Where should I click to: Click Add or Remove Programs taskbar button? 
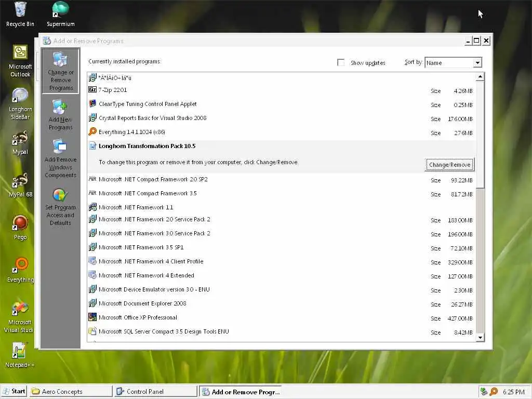(240, 392)
